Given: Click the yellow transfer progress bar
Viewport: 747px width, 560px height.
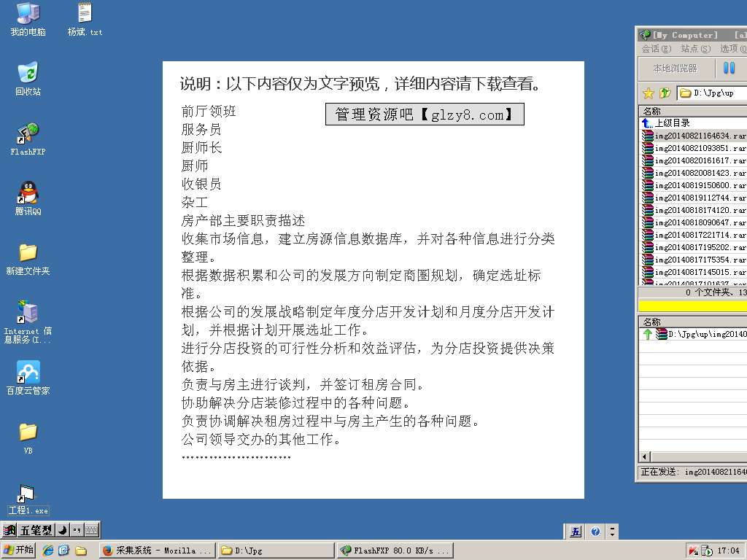Looking at the screenshot, I should pyautogui.click(x=693, y=306).
